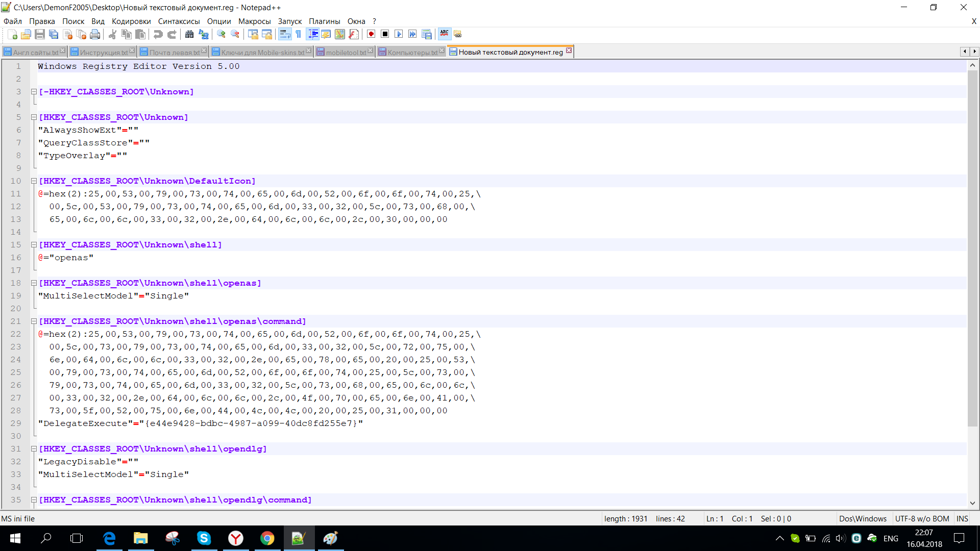The height and width of the screenshot is (551, 980).
Task: Print the document with the Print icon
Action: (x=95, y=34)
